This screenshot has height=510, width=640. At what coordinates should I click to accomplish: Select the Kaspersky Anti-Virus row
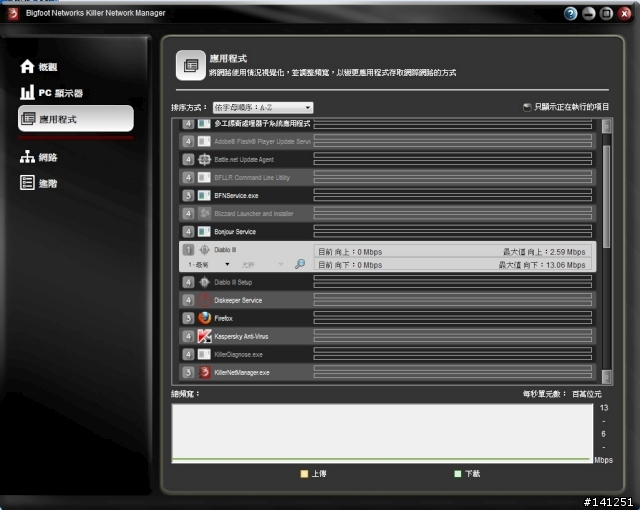388,336
